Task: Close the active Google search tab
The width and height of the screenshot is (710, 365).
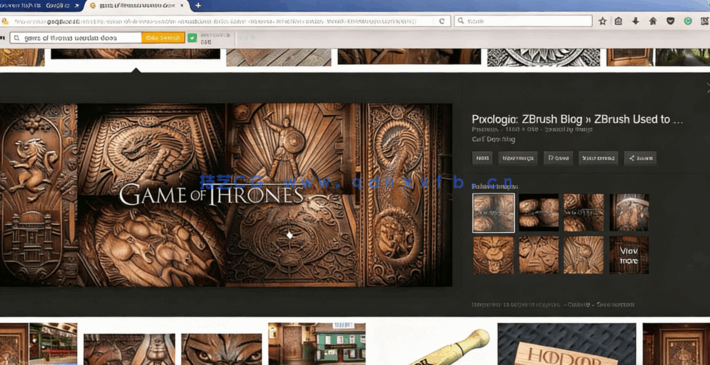Action: pos(183,6)
